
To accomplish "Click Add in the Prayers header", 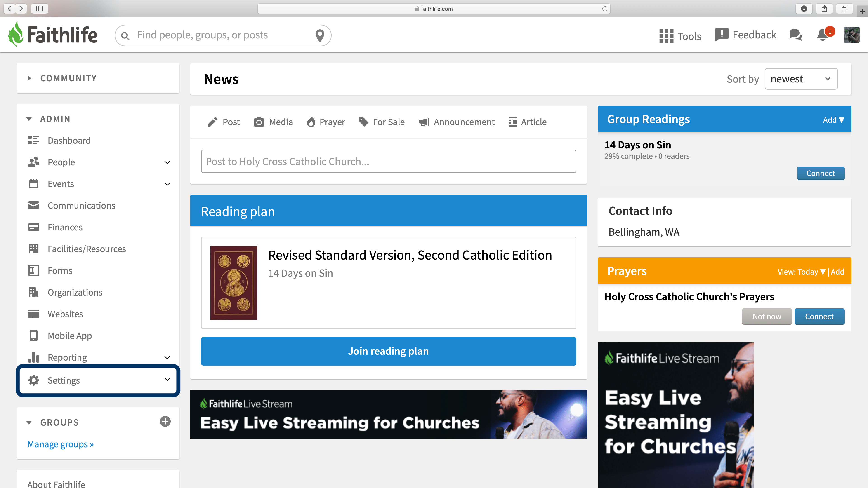I will [837, 272].
